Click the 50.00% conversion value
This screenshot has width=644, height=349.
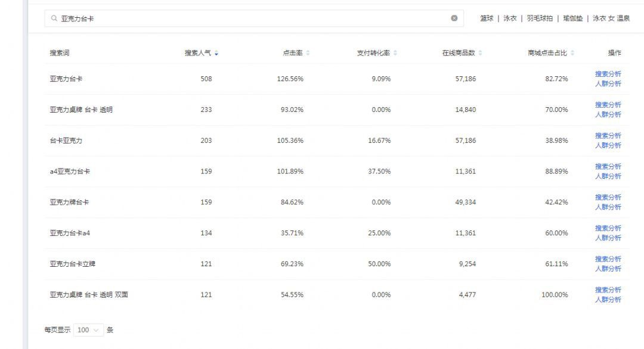pos(379,264)
